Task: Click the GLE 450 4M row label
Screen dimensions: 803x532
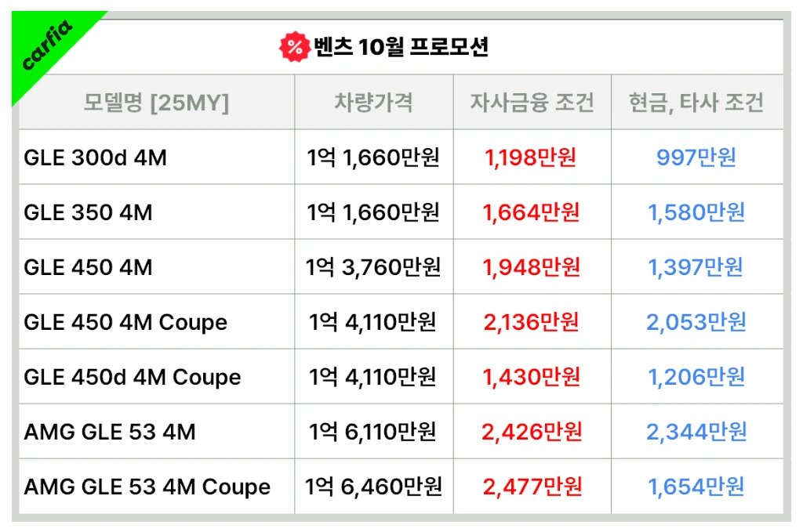Action: 89,268
